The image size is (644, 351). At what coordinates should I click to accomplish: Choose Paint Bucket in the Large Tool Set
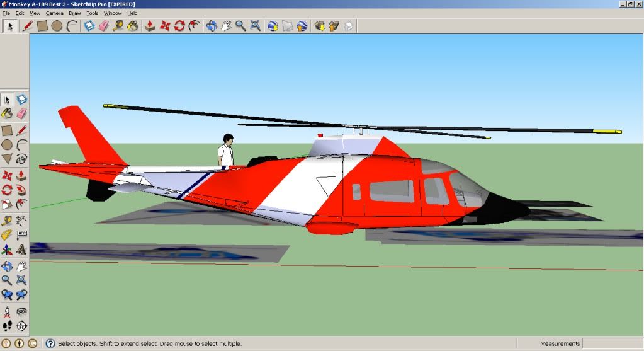[7, 114]
